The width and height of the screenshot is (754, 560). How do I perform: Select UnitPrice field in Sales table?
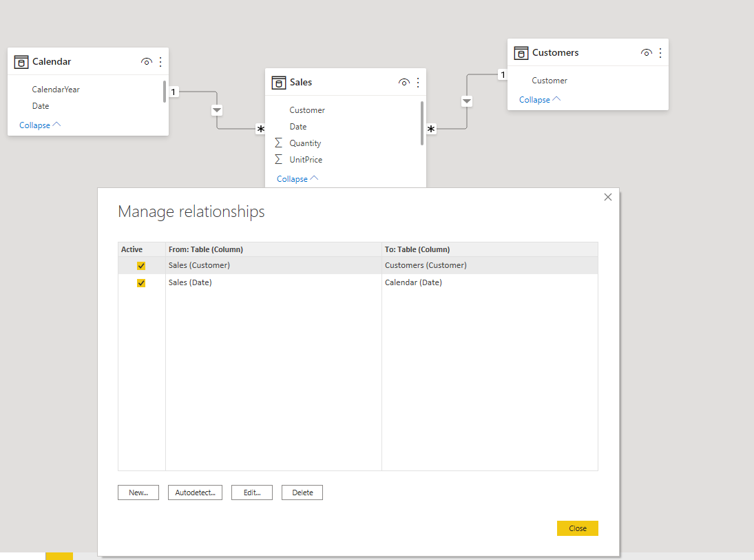306,160
